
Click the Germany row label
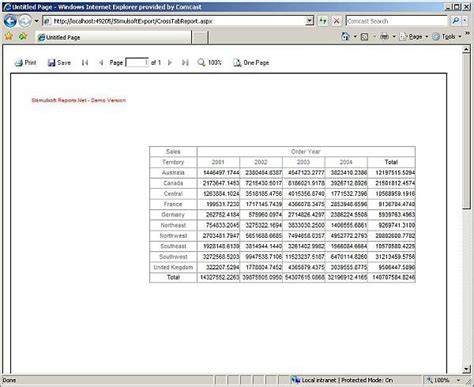coord(173,215)
